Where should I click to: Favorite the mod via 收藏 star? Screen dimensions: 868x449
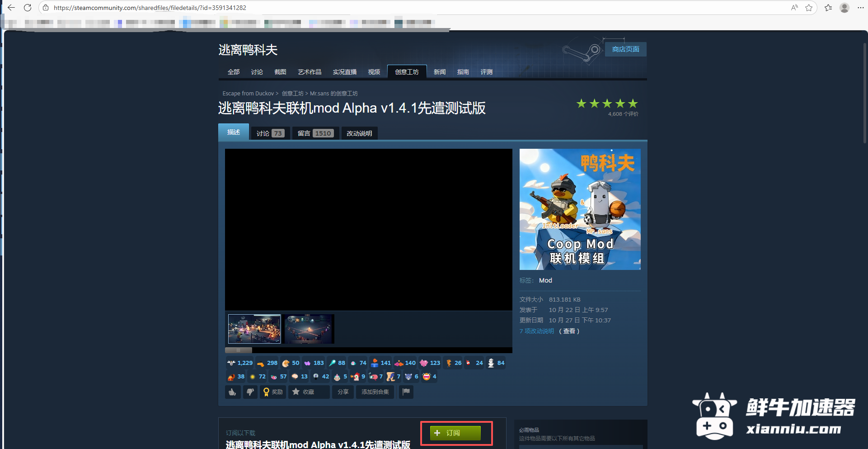pyautogui.click(x=309, y=392)
